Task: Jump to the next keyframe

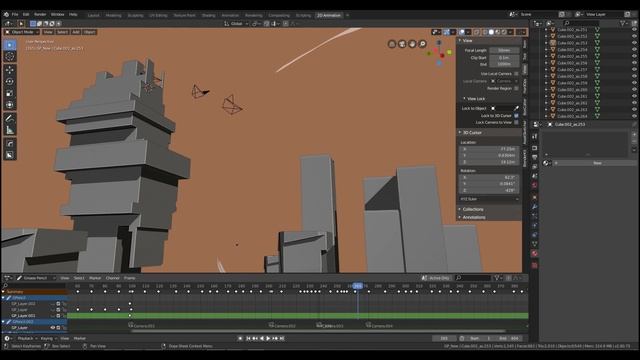Action: click(x=275, y=338)
